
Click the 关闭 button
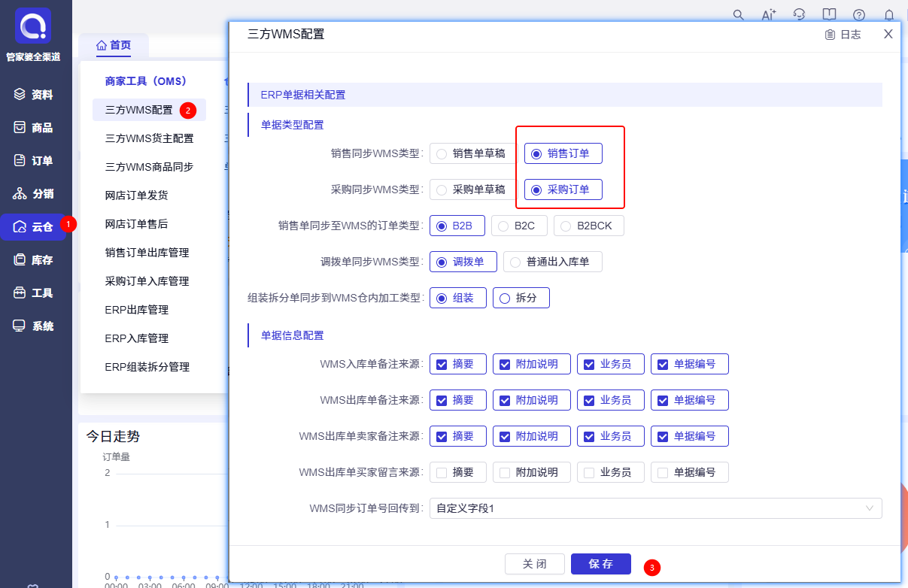(534, 564)
